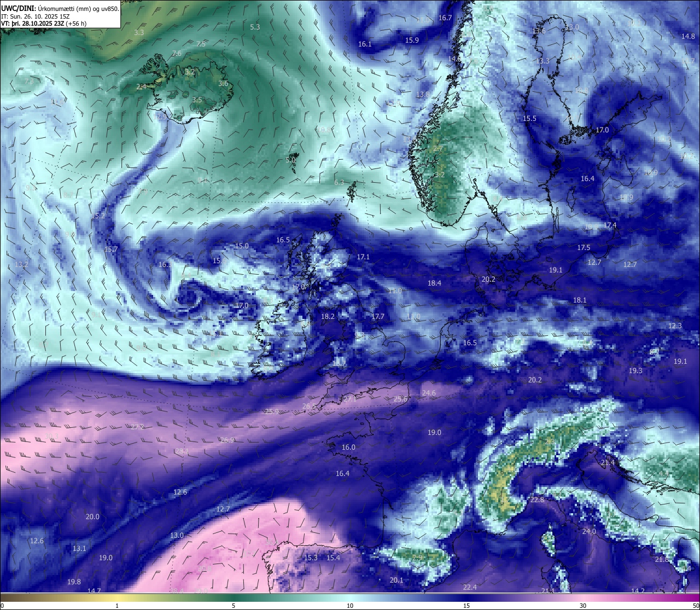Click the 25.6 value near the Channel
The image size is (700, 610).
pos(400,399)
